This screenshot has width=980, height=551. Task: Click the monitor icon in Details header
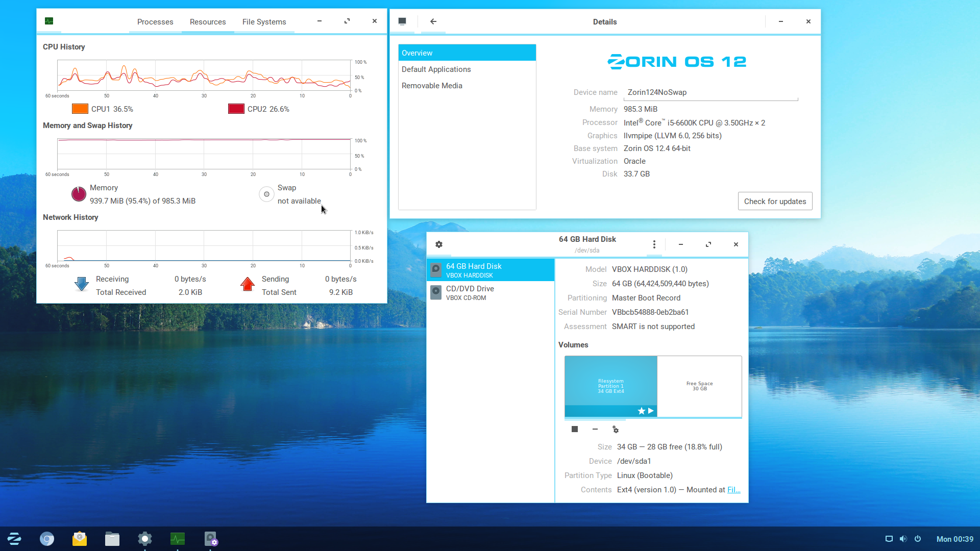click(x=402, y=21)
